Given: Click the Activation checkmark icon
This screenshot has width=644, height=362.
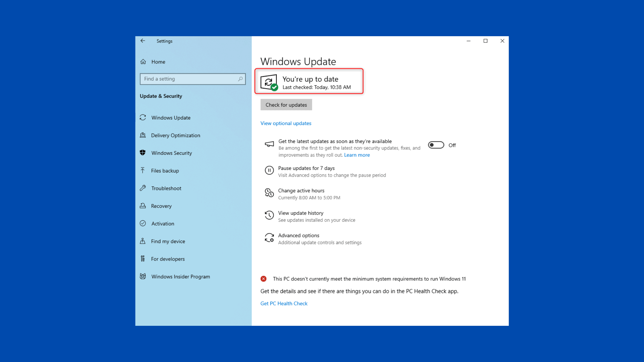Looking at the screenshot, I should point(143,223).
